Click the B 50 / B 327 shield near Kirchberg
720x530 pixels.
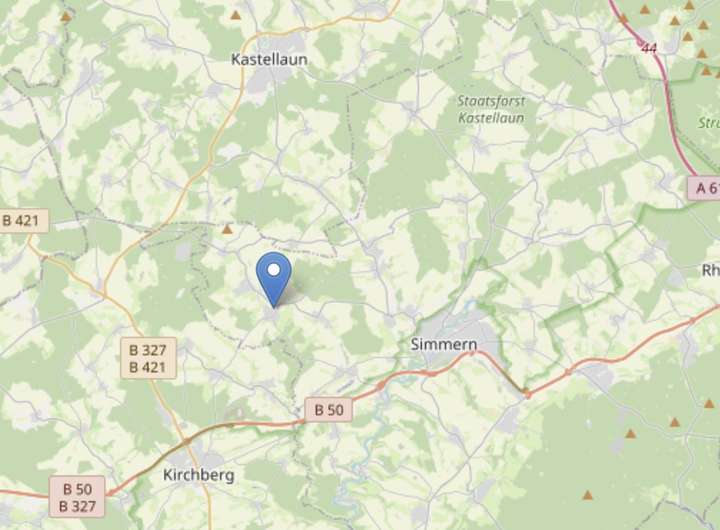pyautogui.click(x=77, y=497)
